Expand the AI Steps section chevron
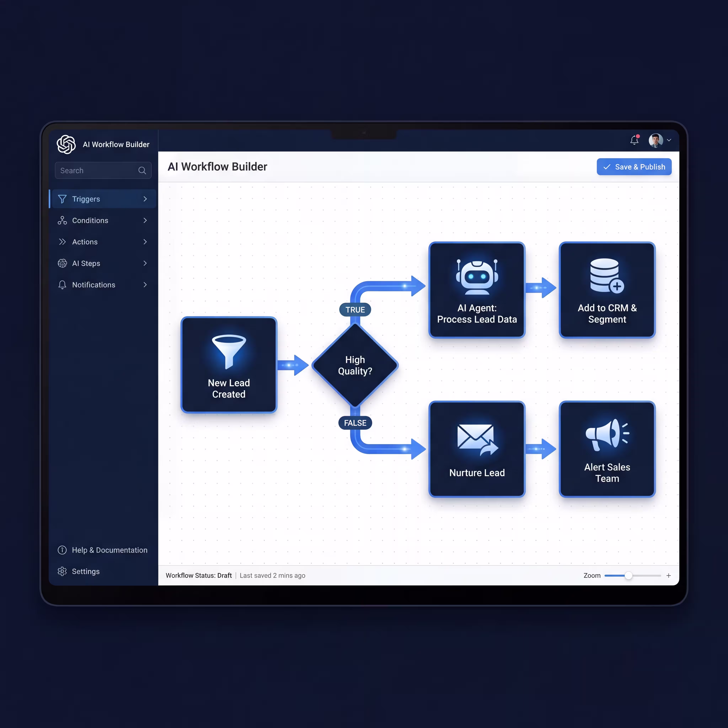This screenshot has width=728, height=728. click(x=145, y=263)
